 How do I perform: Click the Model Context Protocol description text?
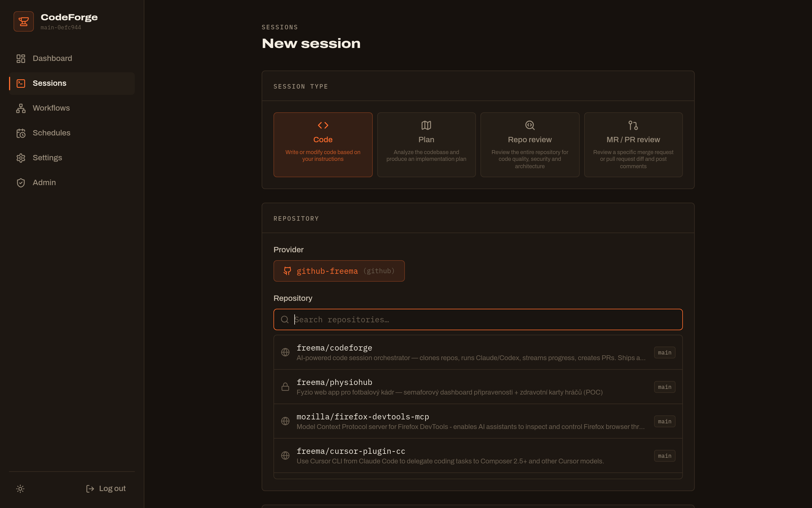[x=470, y=427]
